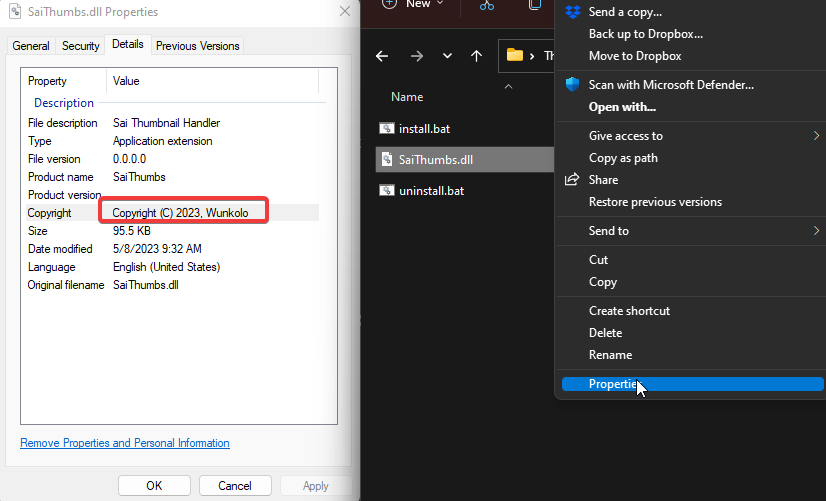Select the uninstall.bat file name
The image size is (826, 501).
(431, 191)
